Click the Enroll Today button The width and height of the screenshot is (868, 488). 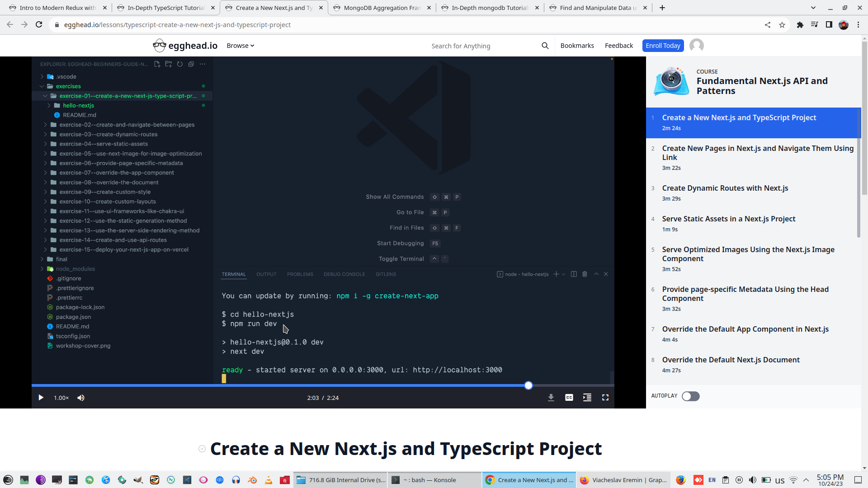point(663,45)
